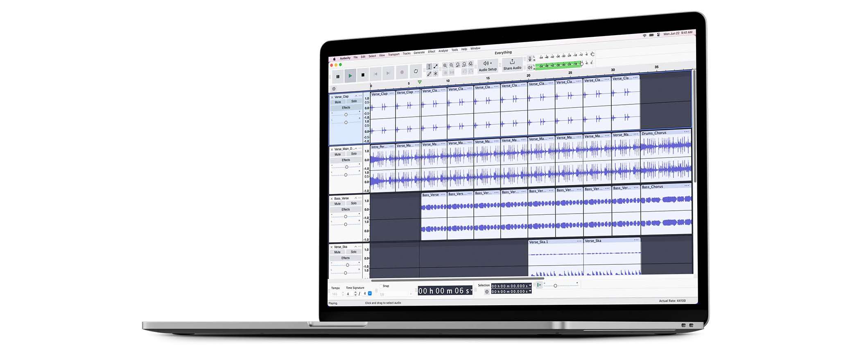Click time signature numerator stepper
The width and height of the screenshot is (868, 347).
coord(355,294)
